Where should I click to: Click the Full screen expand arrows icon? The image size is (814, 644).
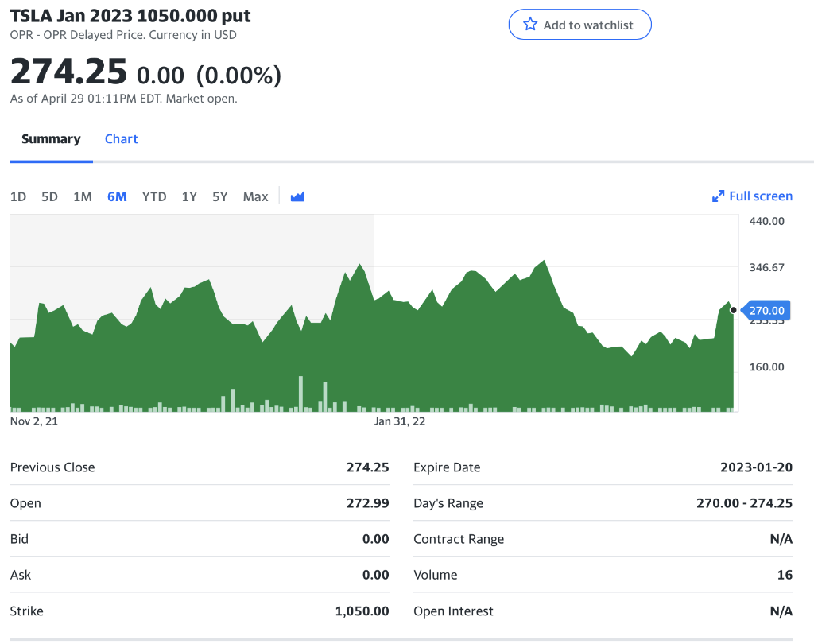point(718,196)
